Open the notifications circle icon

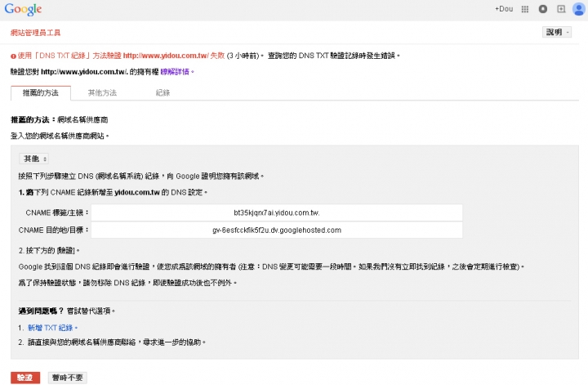(x=542, y=9)
